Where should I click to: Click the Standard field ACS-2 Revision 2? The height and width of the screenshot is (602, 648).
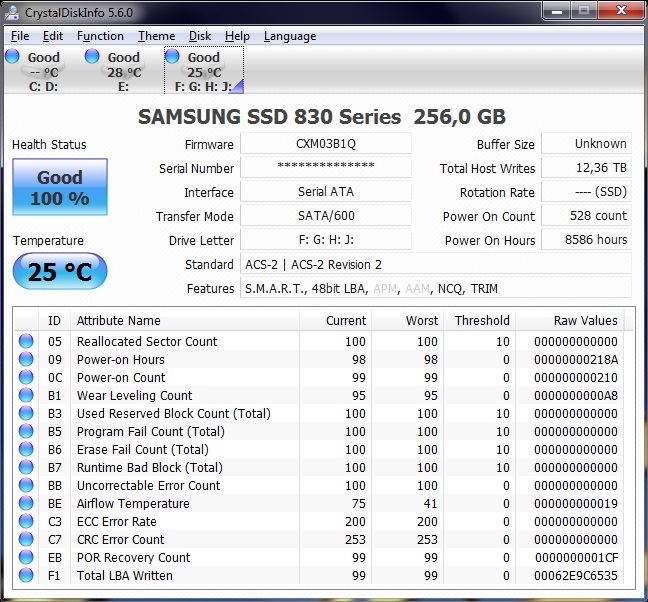pos(436,264)
